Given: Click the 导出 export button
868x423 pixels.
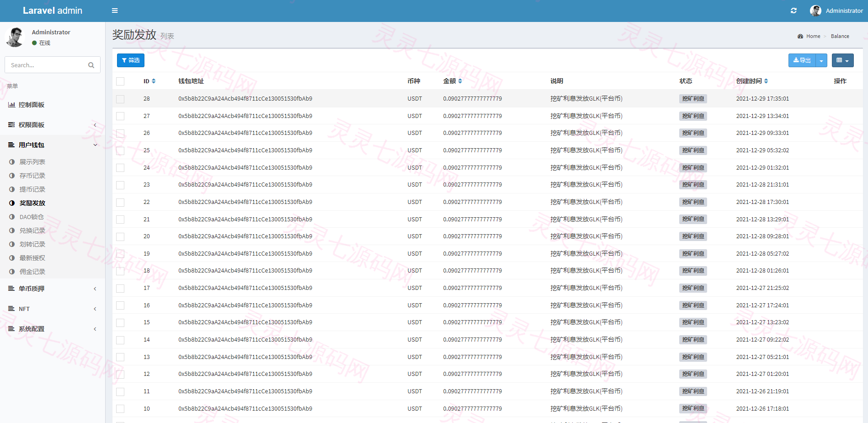Looking at the screenshot, I should coord(802,60).
